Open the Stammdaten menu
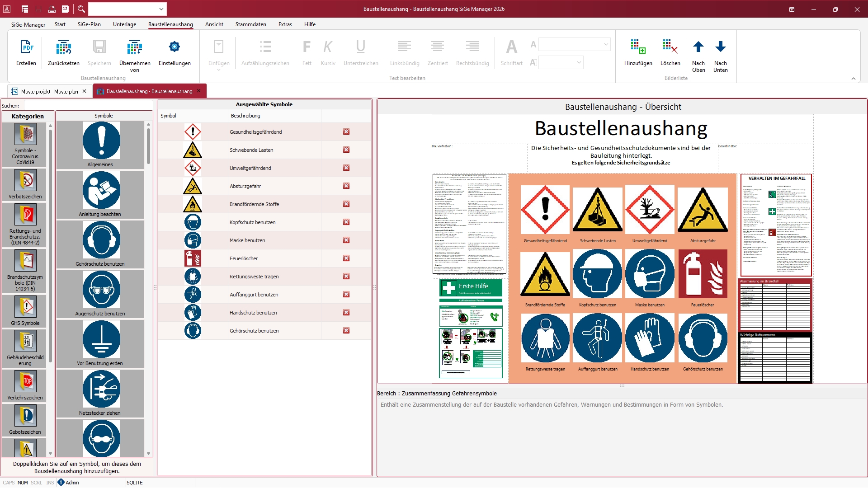Image resolution: width=868 pixels, height=488 pixels. [250, 24]
